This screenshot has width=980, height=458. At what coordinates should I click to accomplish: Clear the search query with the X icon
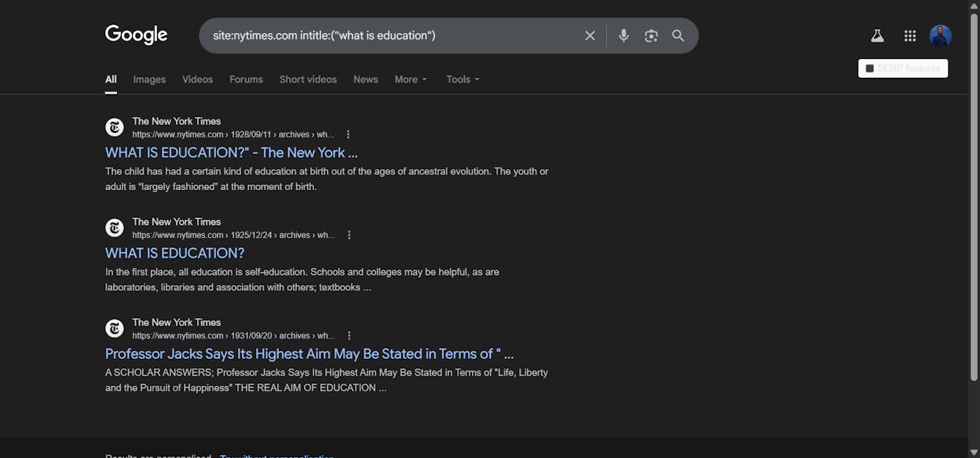pos(590,35)
